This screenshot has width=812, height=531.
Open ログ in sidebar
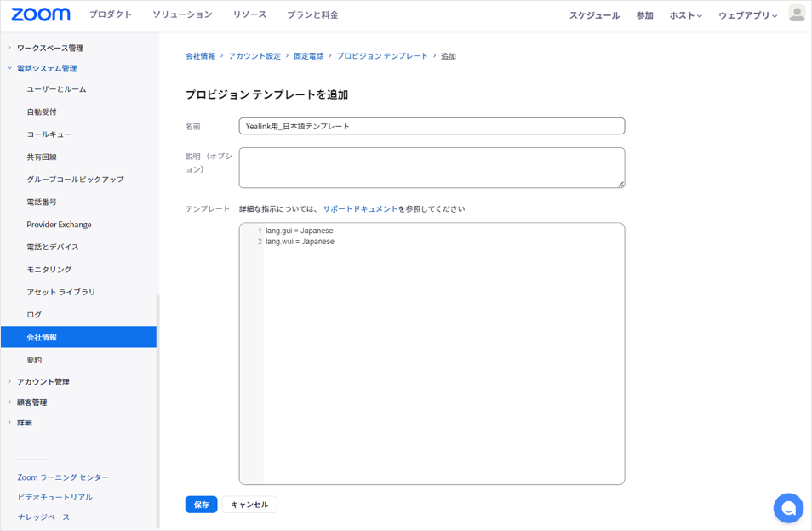coord(34,314)
